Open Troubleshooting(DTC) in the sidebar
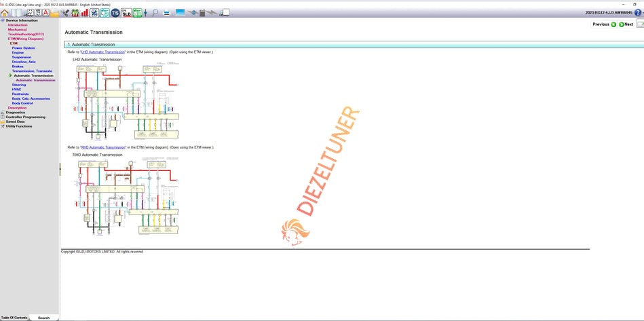 tap(26, 34)
